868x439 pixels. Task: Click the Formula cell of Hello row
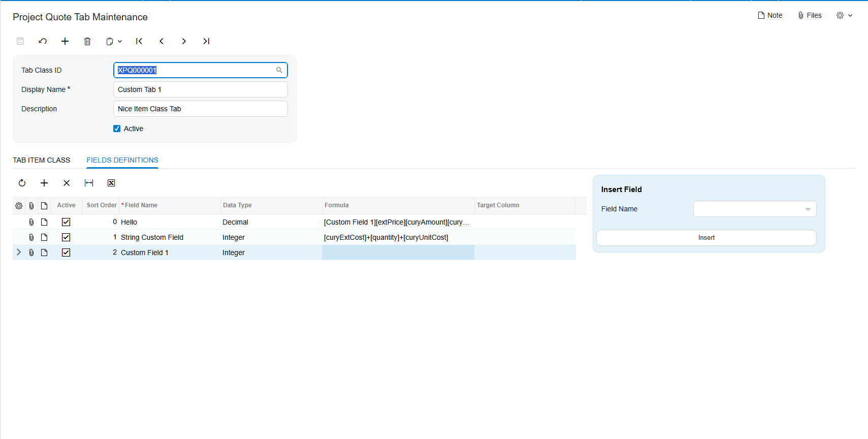coord(398,222)
